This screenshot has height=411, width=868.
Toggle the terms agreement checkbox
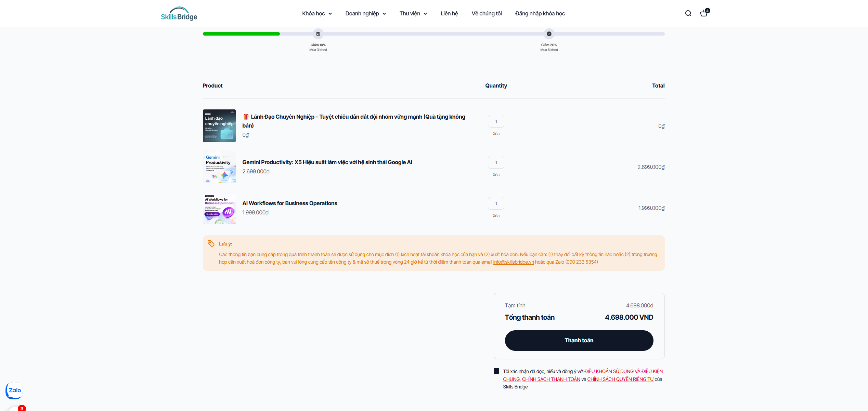pyautogui.click(x=496, y=371)
